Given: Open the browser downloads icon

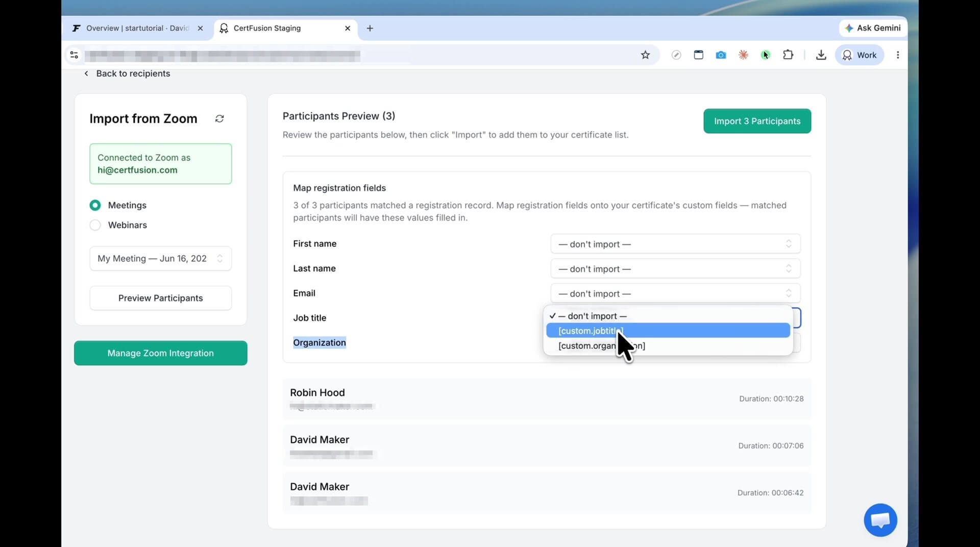Looking at the screenshot, I should click(x=821, y=55).
